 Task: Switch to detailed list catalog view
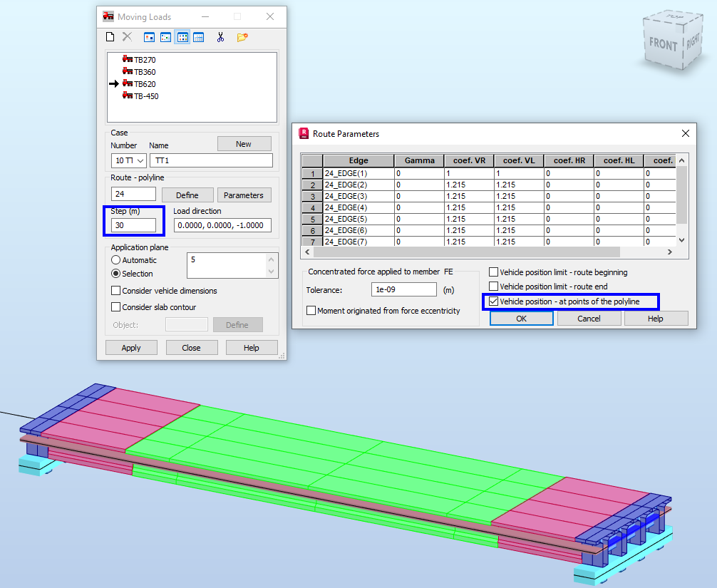(199, 36)
